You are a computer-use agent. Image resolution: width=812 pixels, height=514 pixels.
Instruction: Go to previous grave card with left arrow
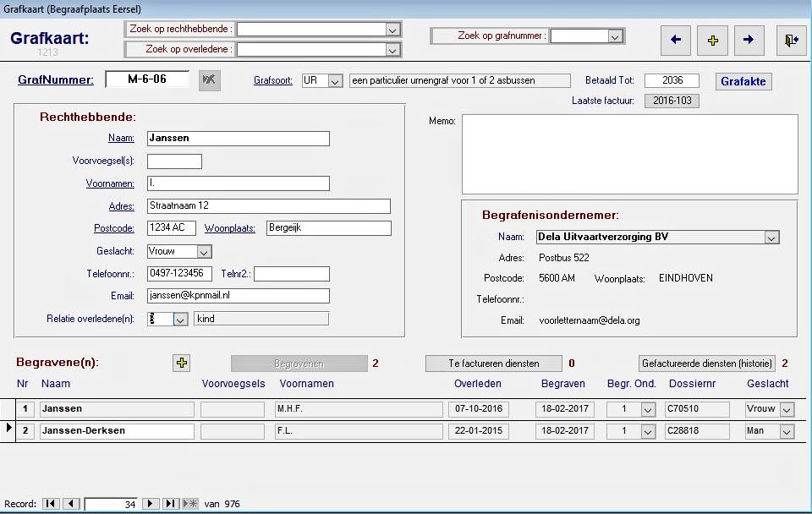point(675,40)
